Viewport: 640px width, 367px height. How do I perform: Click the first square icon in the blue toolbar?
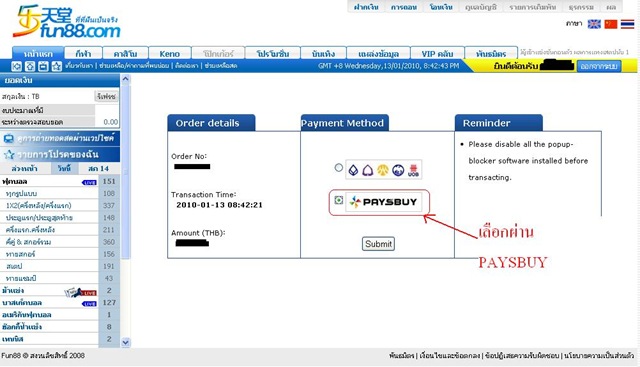point(17,66)
